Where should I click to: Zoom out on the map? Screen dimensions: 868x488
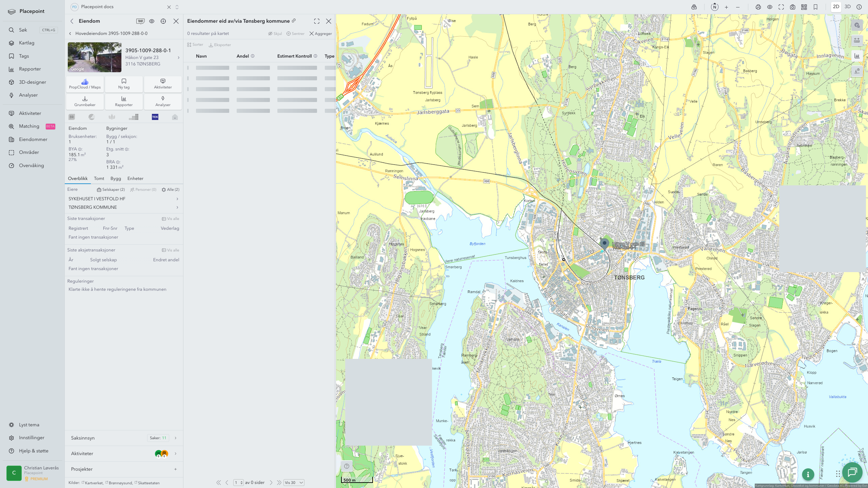tap(738, 7)
